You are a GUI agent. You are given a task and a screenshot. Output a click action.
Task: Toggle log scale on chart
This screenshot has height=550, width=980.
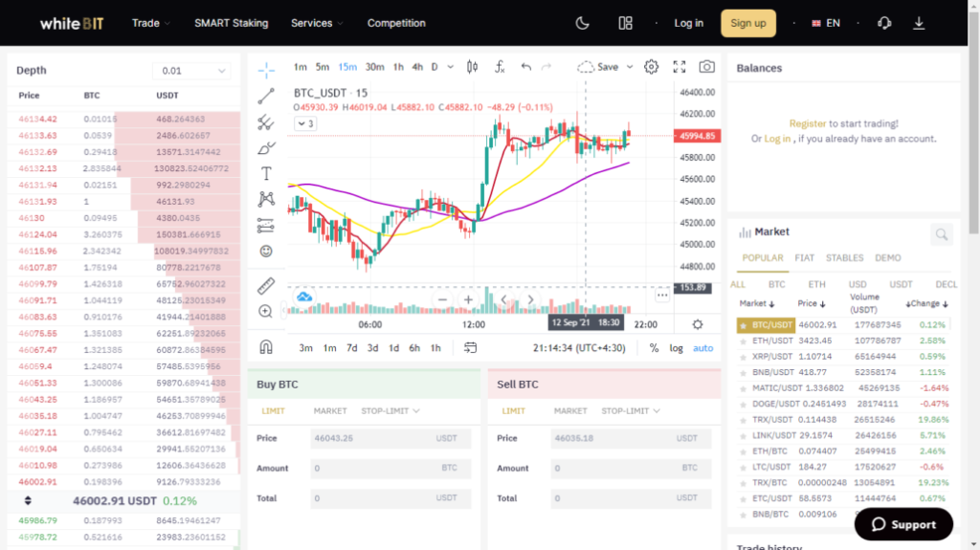point(677,348)
